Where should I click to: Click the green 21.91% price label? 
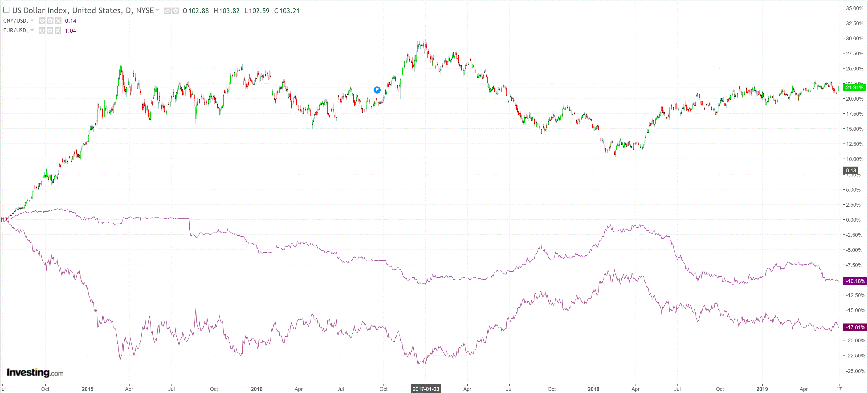tap(855, 87)
